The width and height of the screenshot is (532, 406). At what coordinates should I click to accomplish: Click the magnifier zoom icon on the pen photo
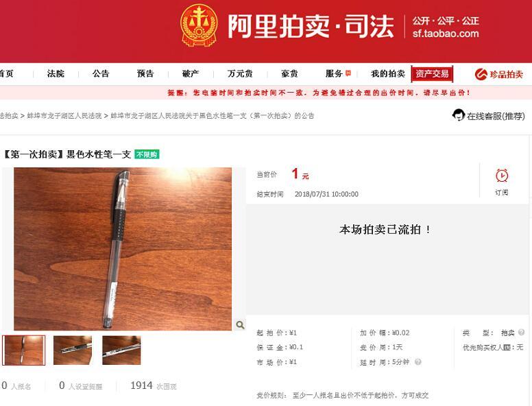tap(240, 325)
